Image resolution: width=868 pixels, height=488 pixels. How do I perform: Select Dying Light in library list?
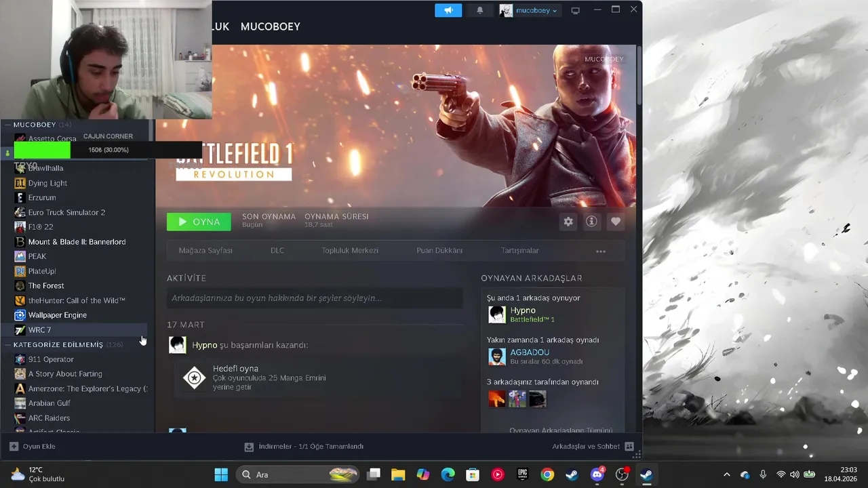pos(47,183)
